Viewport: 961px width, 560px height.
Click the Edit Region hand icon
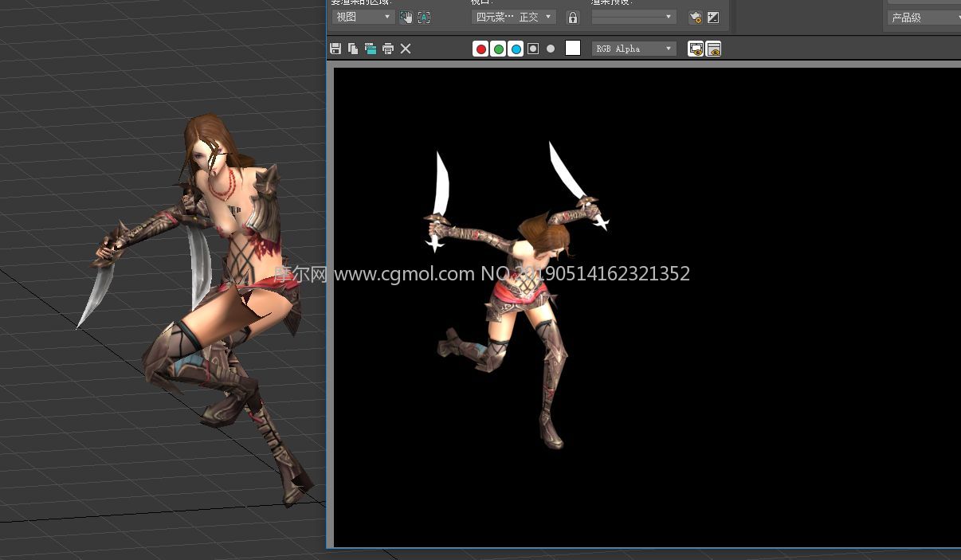(x=406, y=17)
